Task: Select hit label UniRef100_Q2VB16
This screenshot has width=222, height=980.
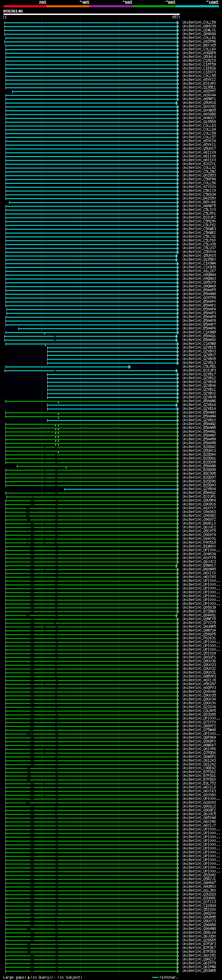Action: click(199, 405)
